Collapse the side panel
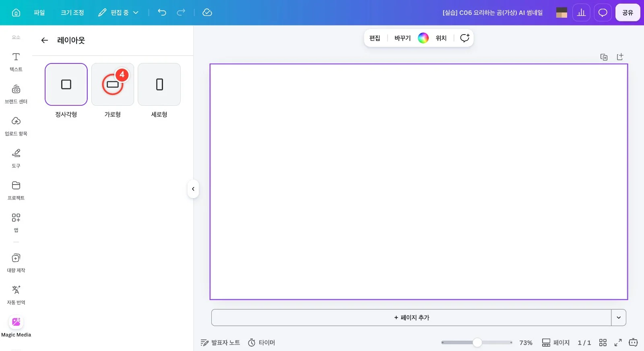 pyautogui.click(x=193, y=189)
